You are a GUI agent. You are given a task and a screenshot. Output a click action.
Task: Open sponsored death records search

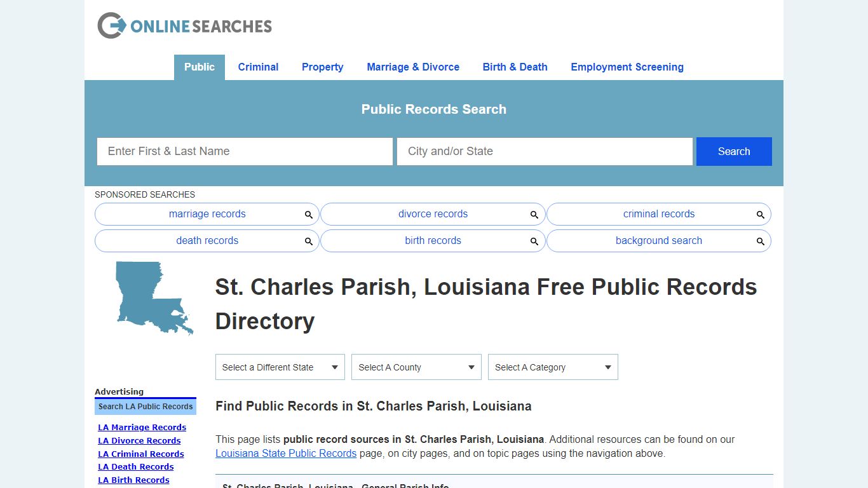click(207, 241)
